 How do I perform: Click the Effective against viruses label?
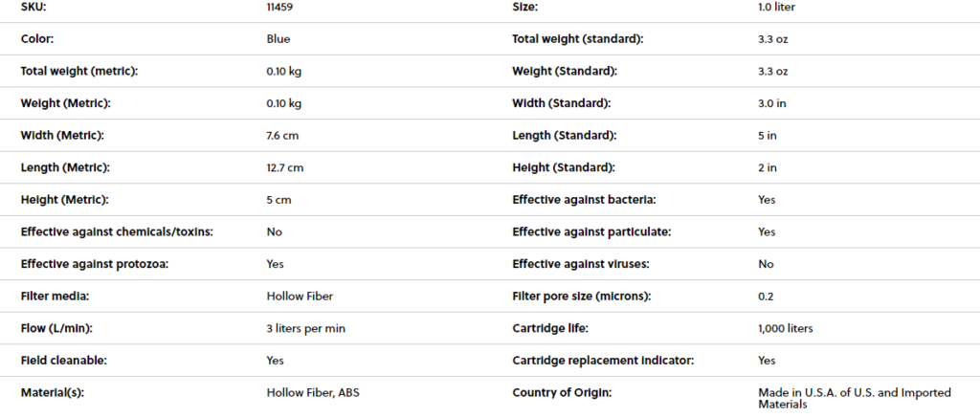click(x=579, y=264)
